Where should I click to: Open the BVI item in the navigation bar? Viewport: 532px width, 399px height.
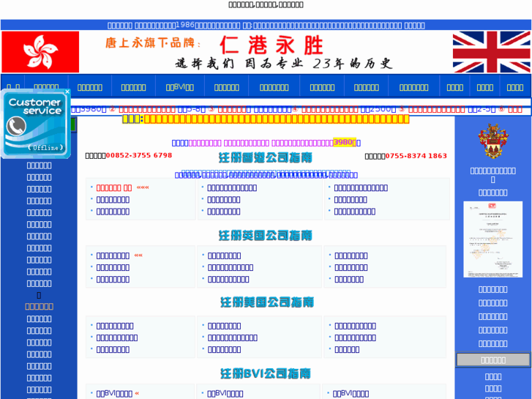tap(180, 87)
